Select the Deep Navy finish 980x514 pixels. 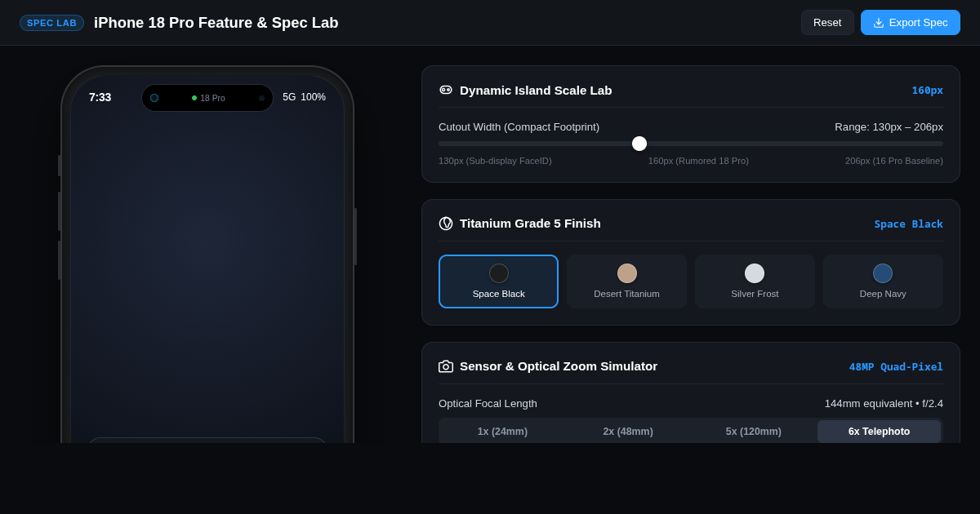pyautogui.click(x=883, y=281)
